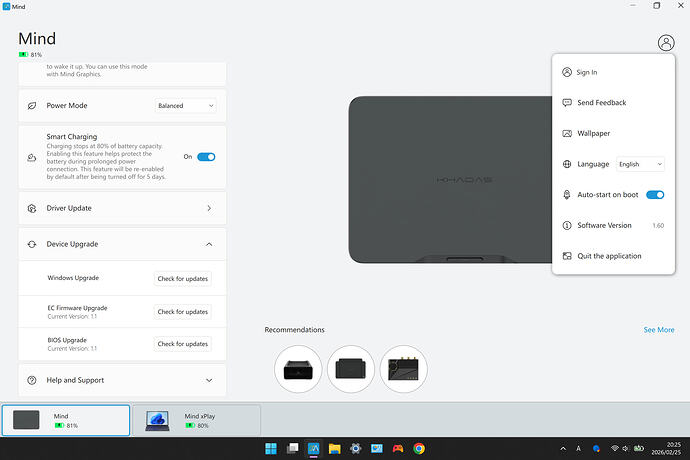The image size is (690, 460).
Task: Open the user account profile icon
Action: coord(666,42)
